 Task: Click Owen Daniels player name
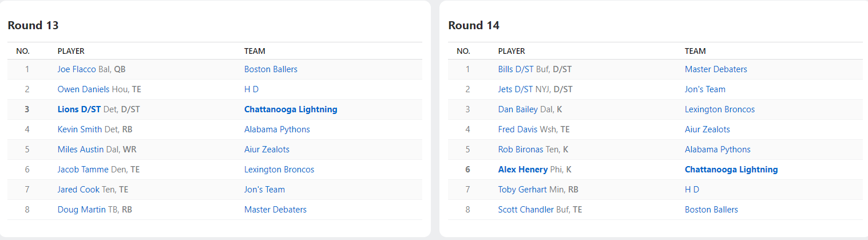(84, 89)
